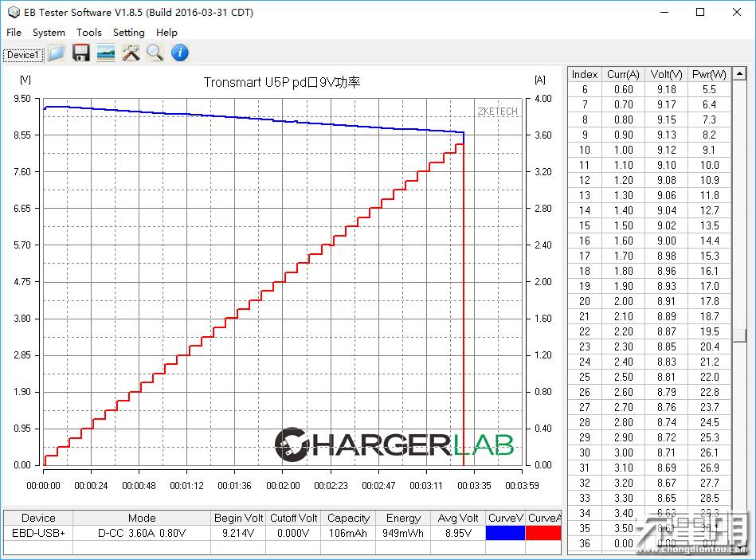Select the 0.000V cutoff voltage cell
The height and width of the screenshot is (560, 756).
293,533
